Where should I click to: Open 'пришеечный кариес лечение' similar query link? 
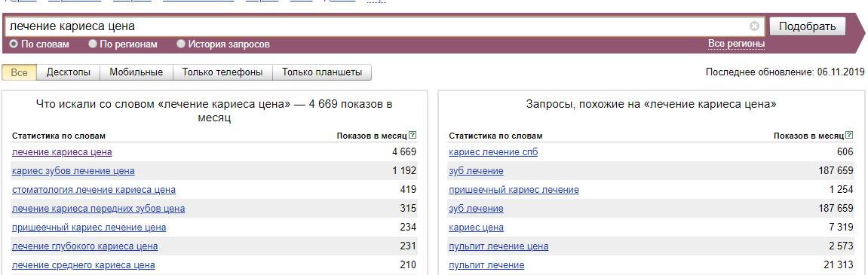[x=514, y=190]
